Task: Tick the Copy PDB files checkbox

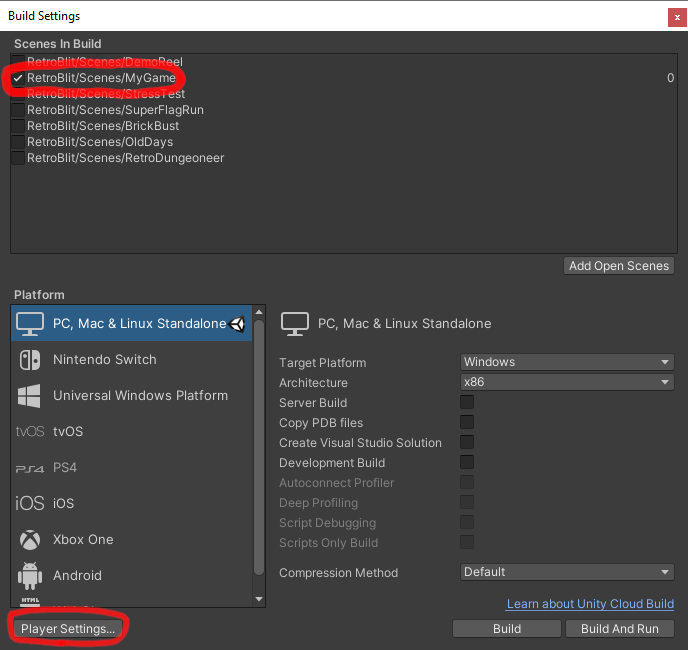Action: coord(467,422)
